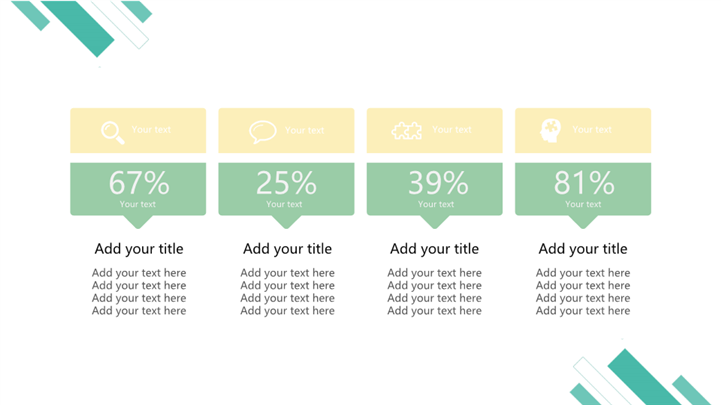Select 'Add your title' under 81% box

point(583,249)
